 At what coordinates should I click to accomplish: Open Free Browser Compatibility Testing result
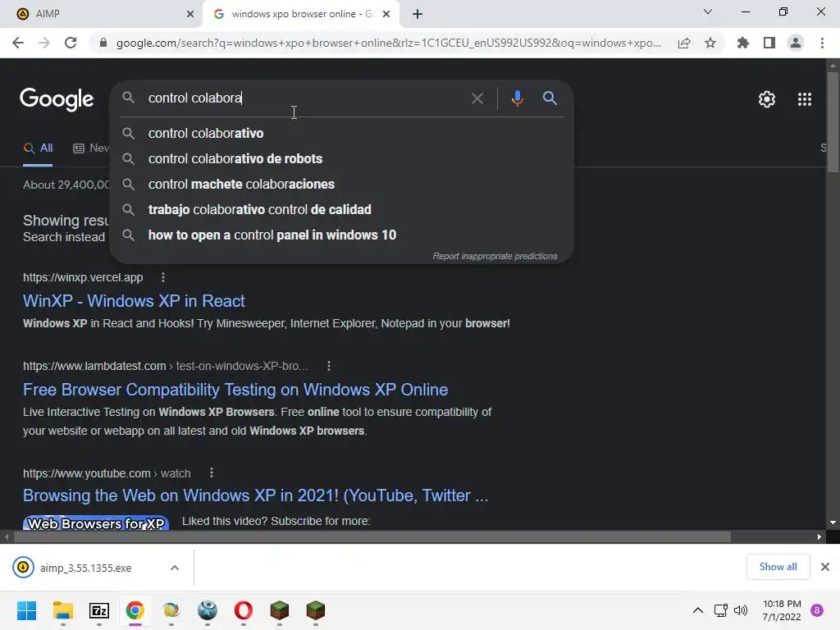(x=235, y=390)
